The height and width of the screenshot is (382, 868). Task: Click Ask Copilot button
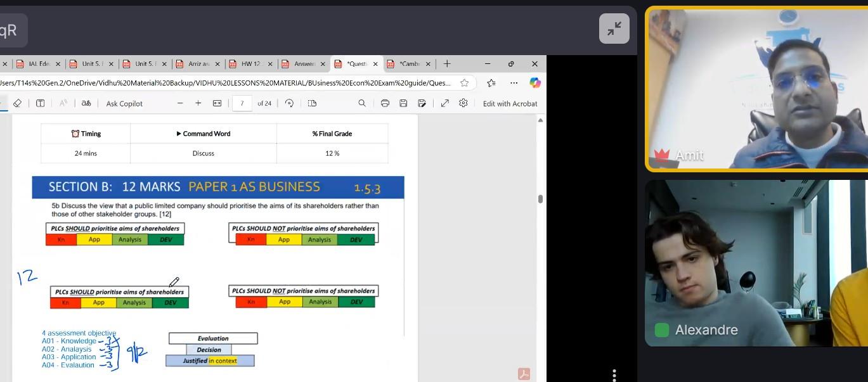click(124, 103)
